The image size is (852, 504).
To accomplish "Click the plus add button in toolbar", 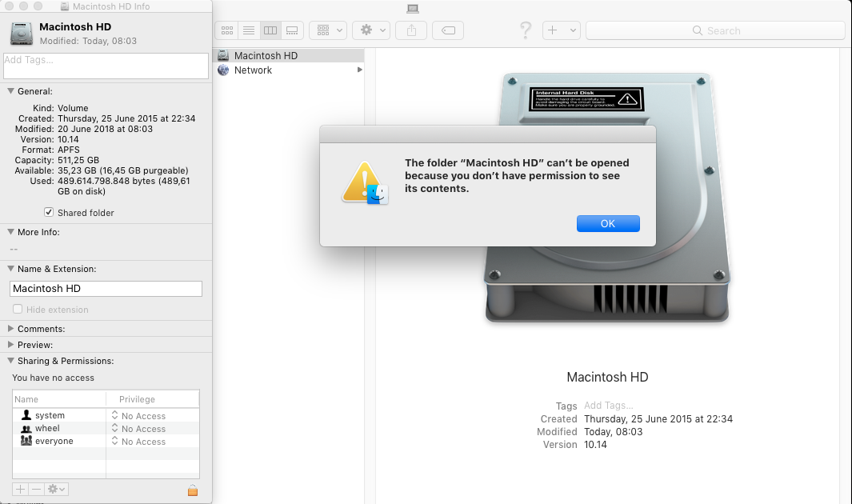I will pos(553,30).
